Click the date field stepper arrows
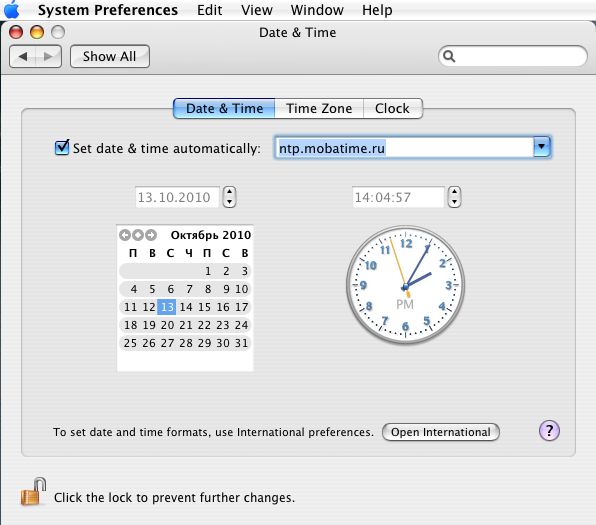Viewport: 596px width, 525px height. (229, 197)
